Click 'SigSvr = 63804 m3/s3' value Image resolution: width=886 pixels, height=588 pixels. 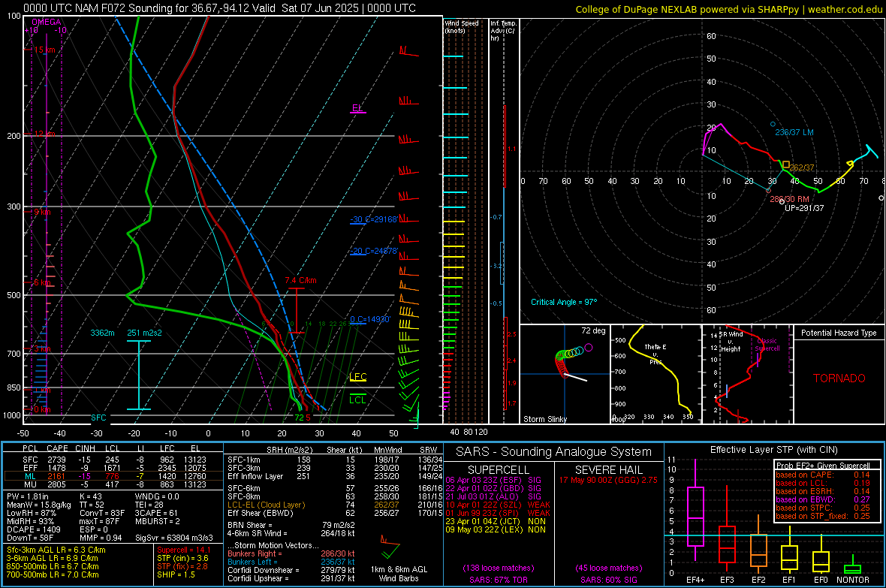[x=174, y=538]
